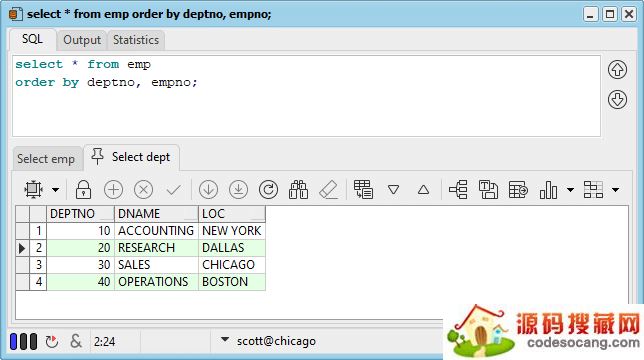
Task: Click the eraser clear record icon
Action: tap(329, 190)
